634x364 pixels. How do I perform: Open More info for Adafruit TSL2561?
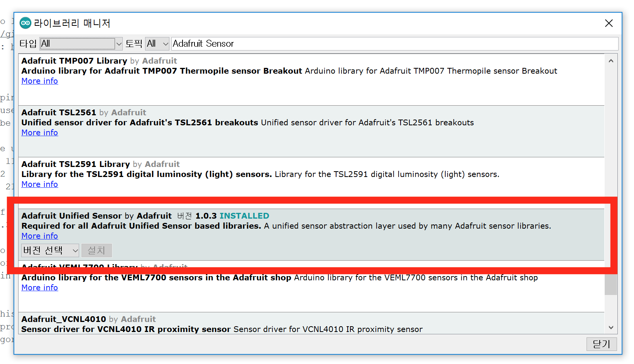(40, 133)
